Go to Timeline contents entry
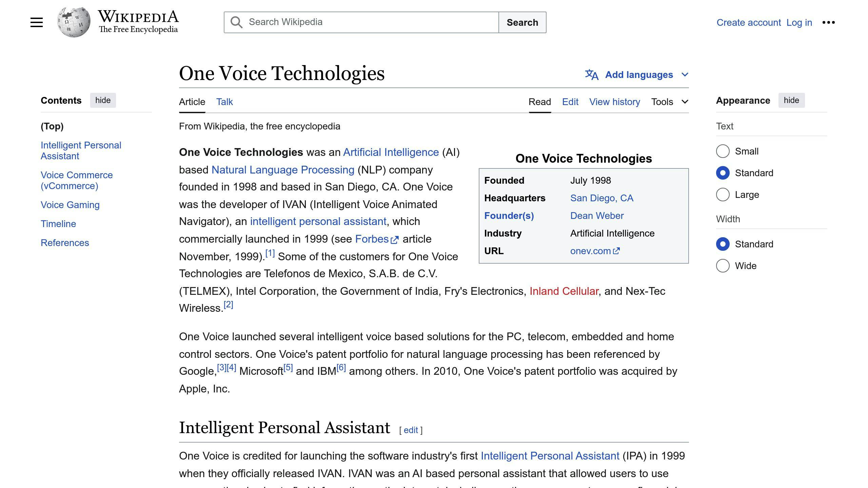 (x=58, y=224)
